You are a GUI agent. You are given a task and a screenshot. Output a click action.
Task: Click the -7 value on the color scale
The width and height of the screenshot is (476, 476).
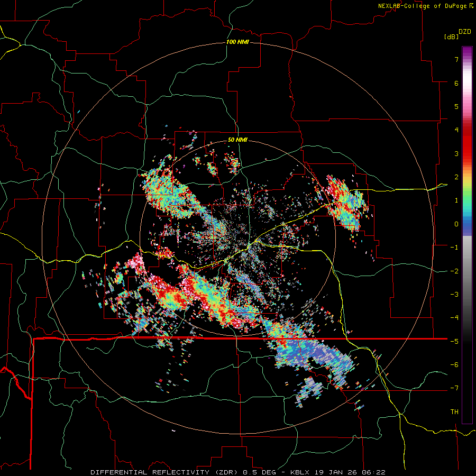[454, 388]
